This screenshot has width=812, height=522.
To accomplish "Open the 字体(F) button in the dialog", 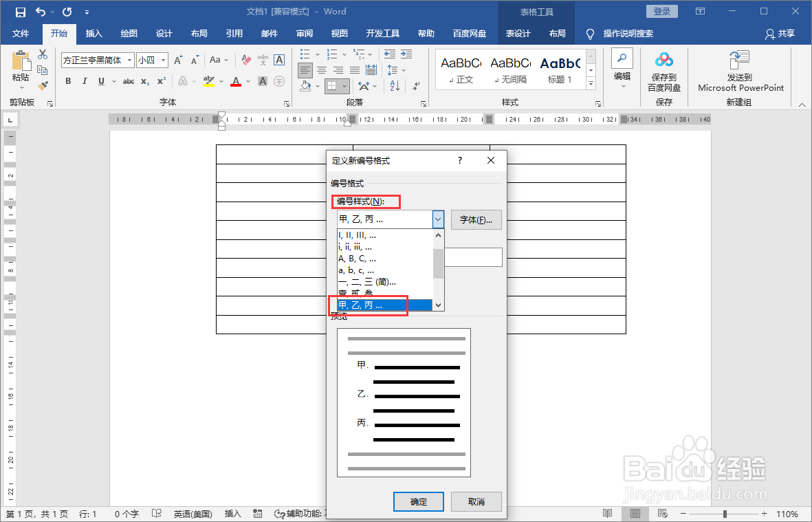I will (476, 219).
